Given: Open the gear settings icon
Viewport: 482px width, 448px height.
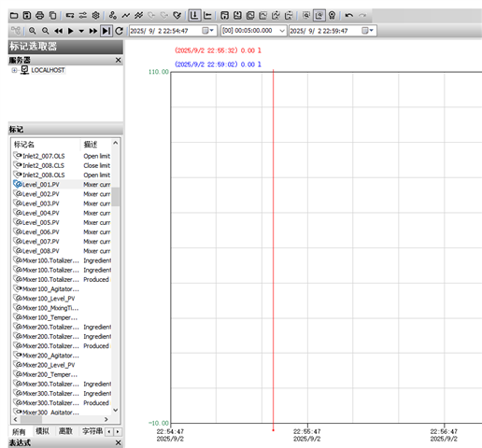Looking at the screenshot, I should (95, 15).
